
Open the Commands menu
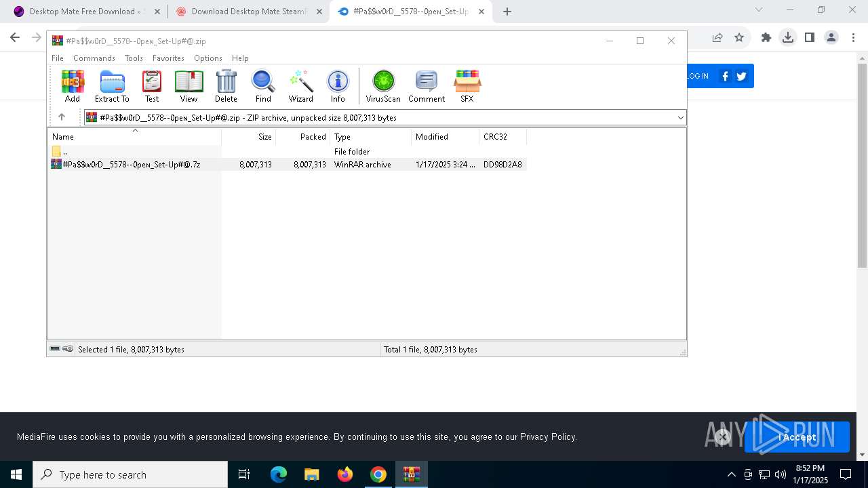coord(94,58)
